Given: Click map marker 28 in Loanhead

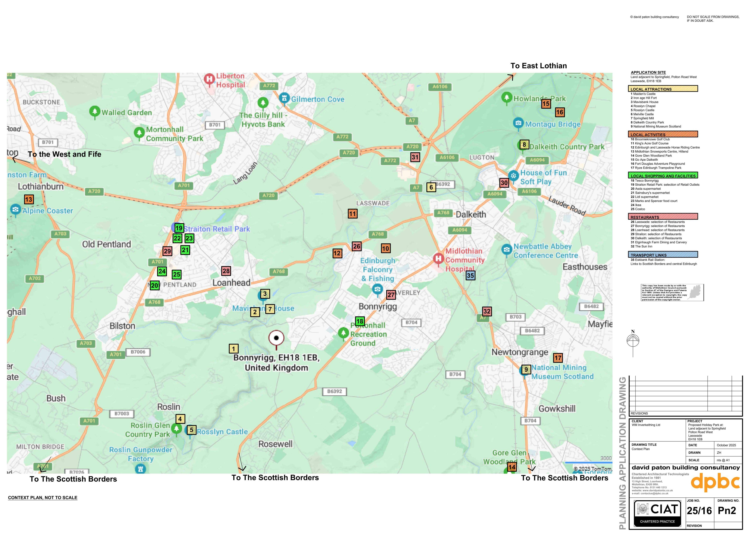Looking at the screenshot, I should coord(226,271).
